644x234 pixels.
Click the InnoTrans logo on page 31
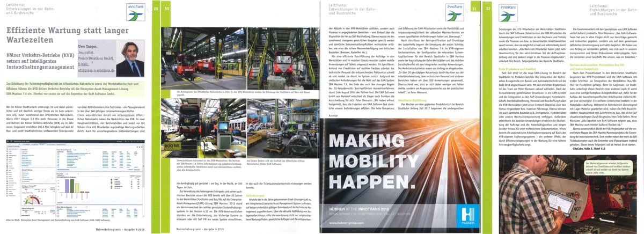pos(453,12)
